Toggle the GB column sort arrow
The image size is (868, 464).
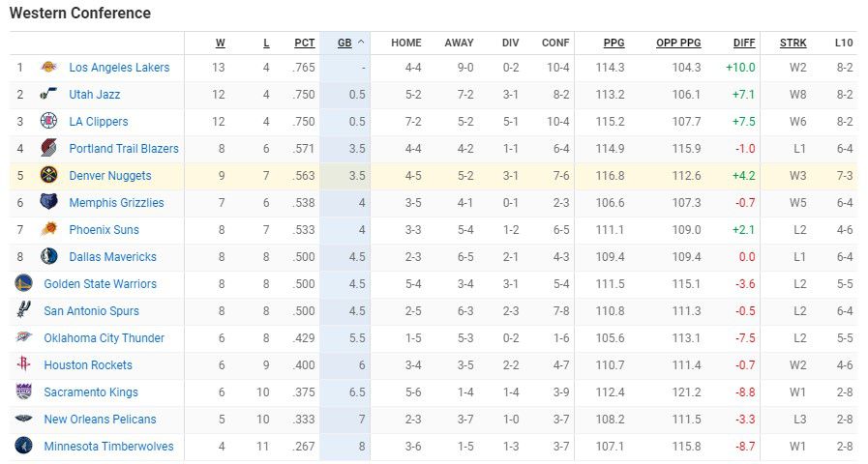[x=361, y=42]
